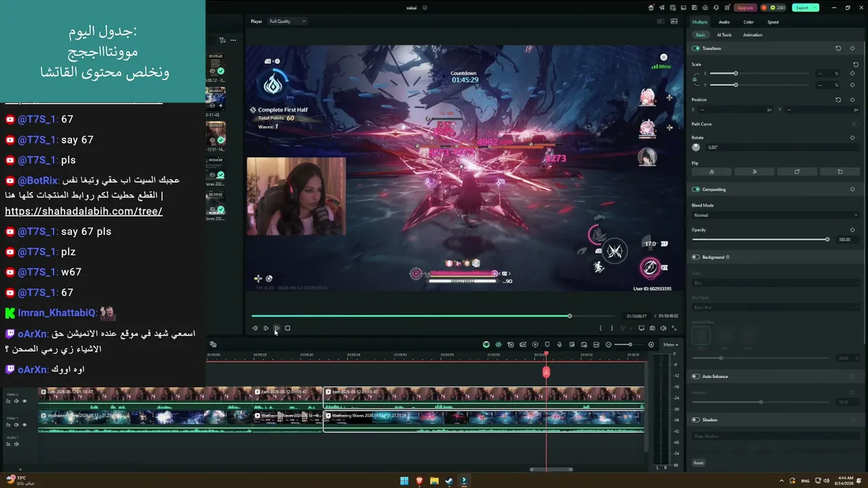Click the red scissors on the playhead
The height and width of the screenshot is (488, 868).
point(547,372)
